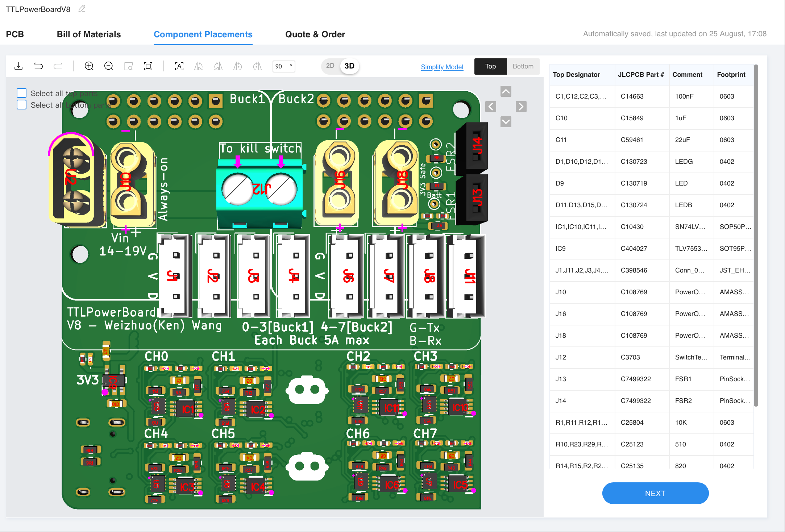Check Select all top parts checkbox
This screenshot has height=532, width=785.
coord(22,93)
